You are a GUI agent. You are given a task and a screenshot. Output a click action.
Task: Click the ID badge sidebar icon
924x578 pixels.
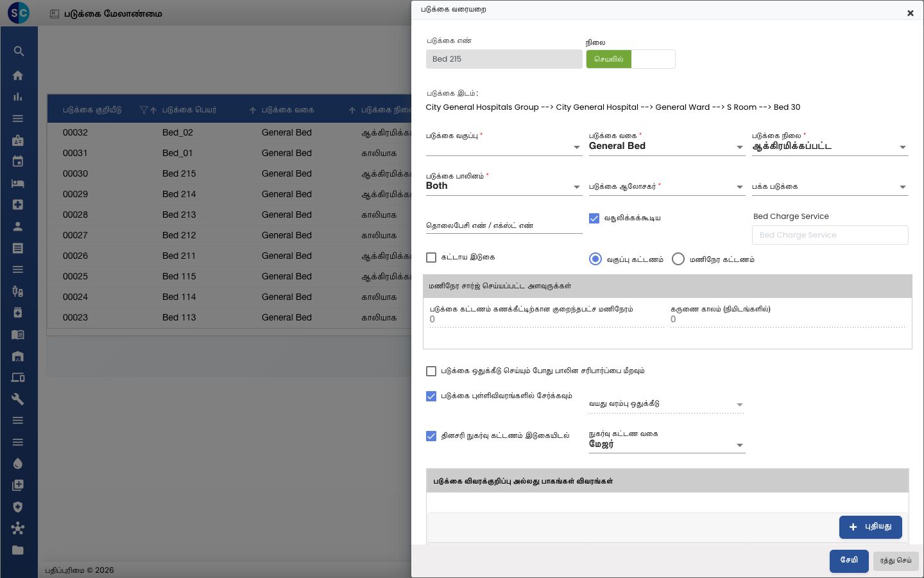tap(18, 140)
